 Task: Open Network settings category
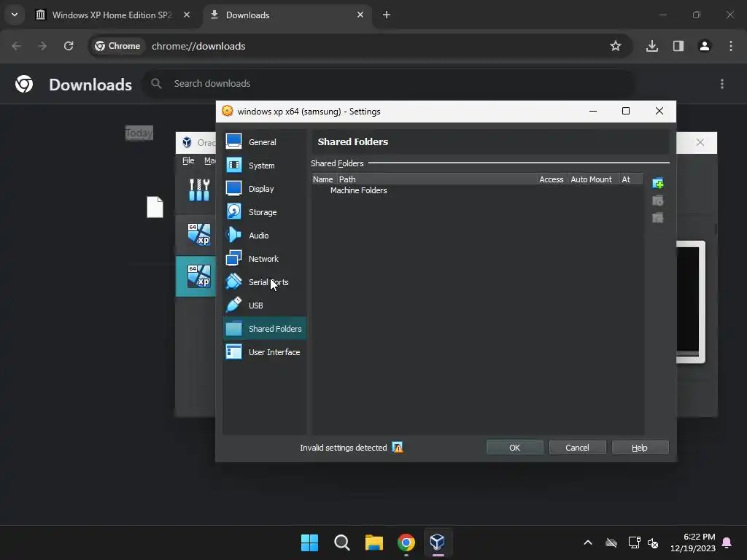coord(264,259)
